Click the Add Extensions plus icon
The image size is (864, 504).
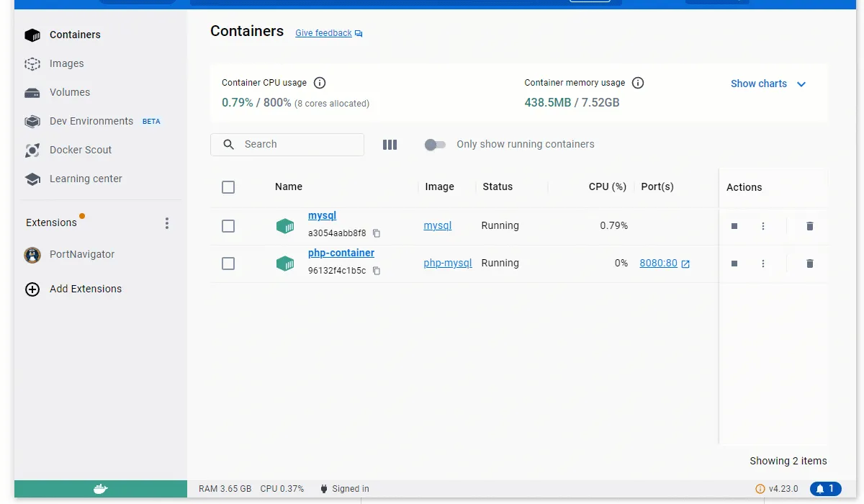(x=32, y=289)
